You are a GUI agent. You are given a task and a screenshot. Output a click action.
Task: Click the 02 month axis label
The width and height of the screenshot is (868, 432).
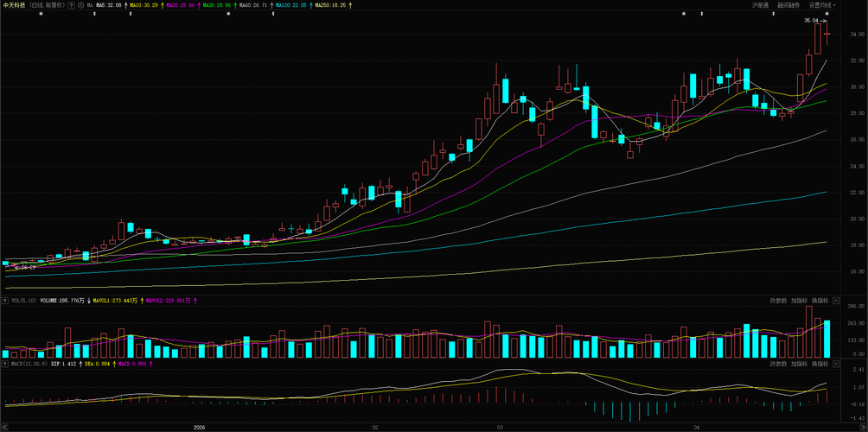pyautogui.click(x=374, y=428)
